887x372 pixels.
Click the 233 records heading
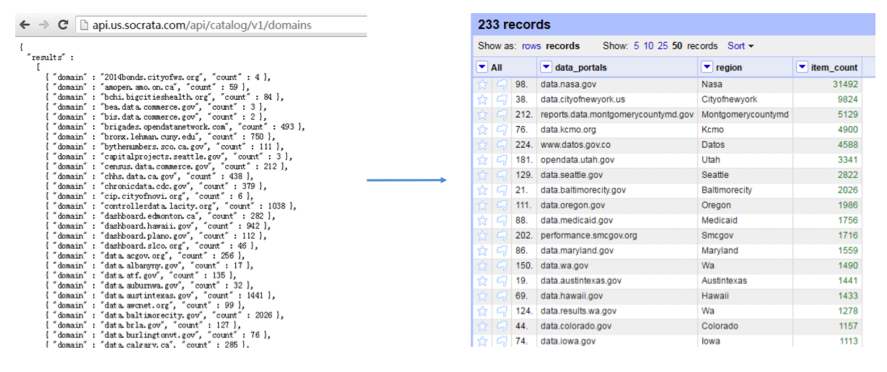pyautogui.click(x=514, y=25)
